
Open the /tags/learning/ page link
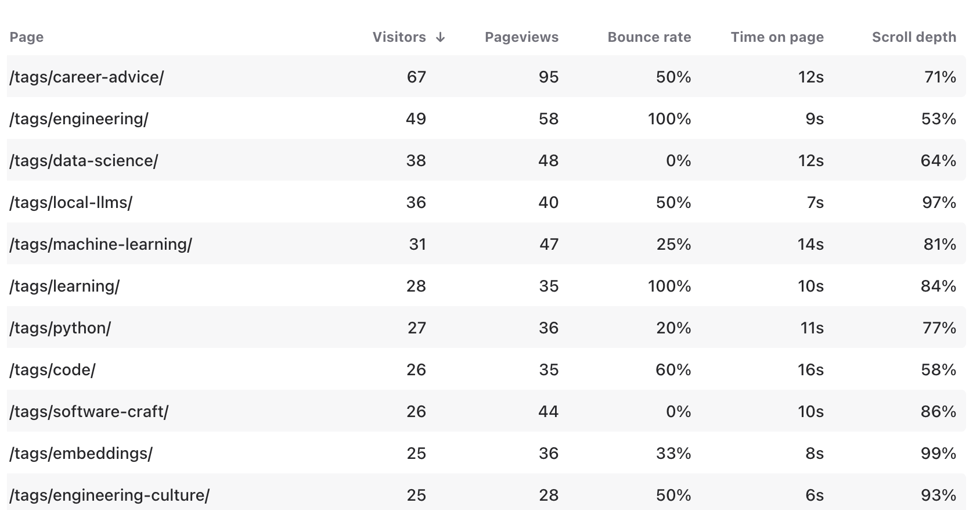pos(64,286)
